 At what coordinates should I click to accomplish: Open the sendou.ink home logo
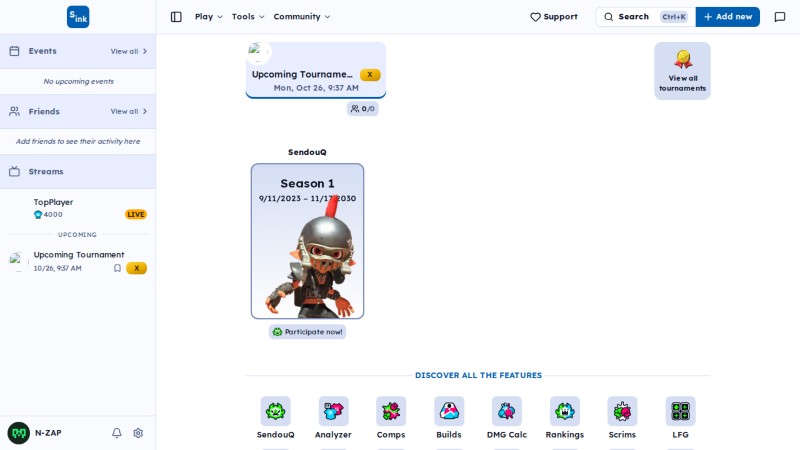(x=78, y=17)
